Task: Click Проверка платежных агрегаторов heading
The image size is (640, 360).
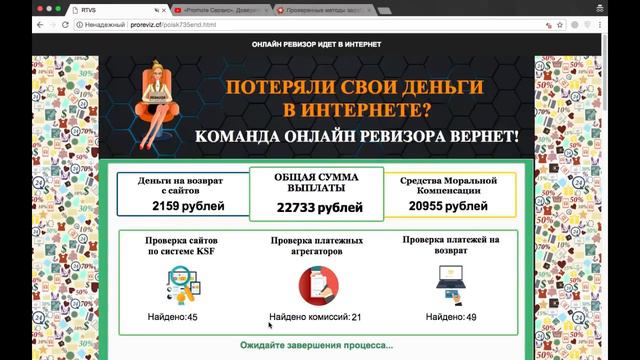Action: click(317, 246)
